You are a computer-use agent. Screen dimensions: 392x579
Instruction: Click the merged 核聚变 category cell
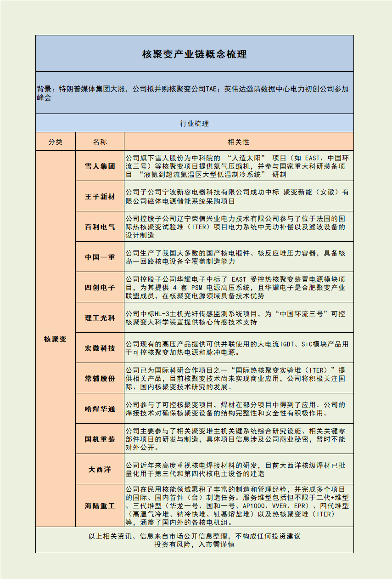pos(56,339)
